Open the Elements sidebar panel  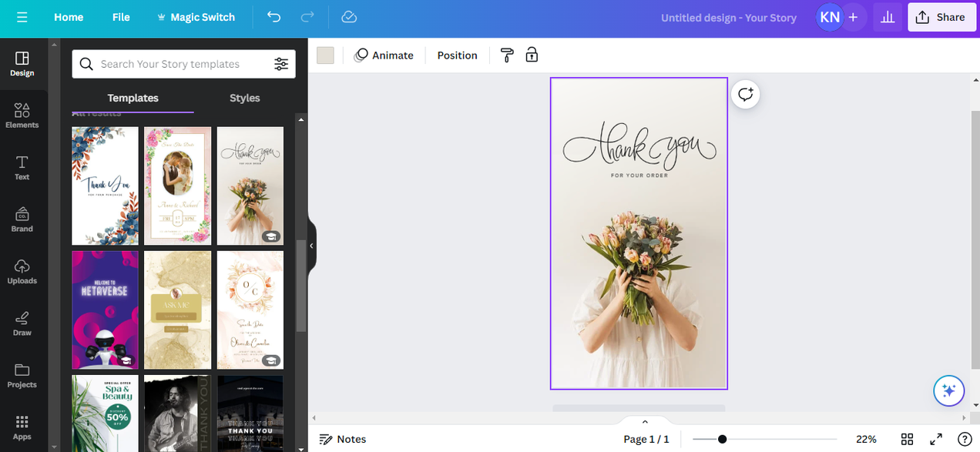[x=22, y=116]
